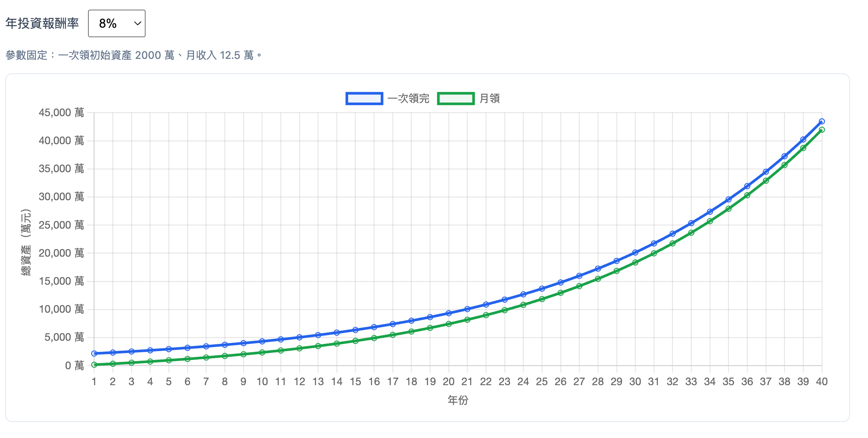Click the 年投資報酬率 label text

pos(42,24)
